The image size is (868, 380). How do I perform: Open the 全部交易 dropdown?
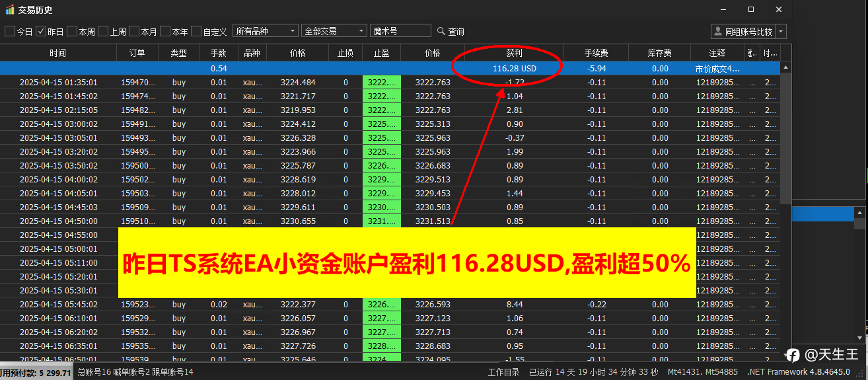pos(334,31)
